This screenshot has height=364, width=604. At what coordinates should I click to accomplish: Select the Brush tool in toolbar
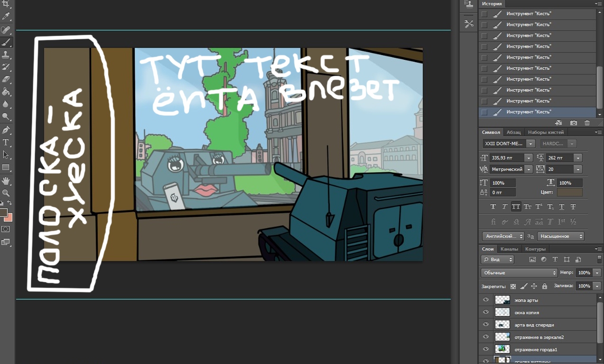(6, 42)
